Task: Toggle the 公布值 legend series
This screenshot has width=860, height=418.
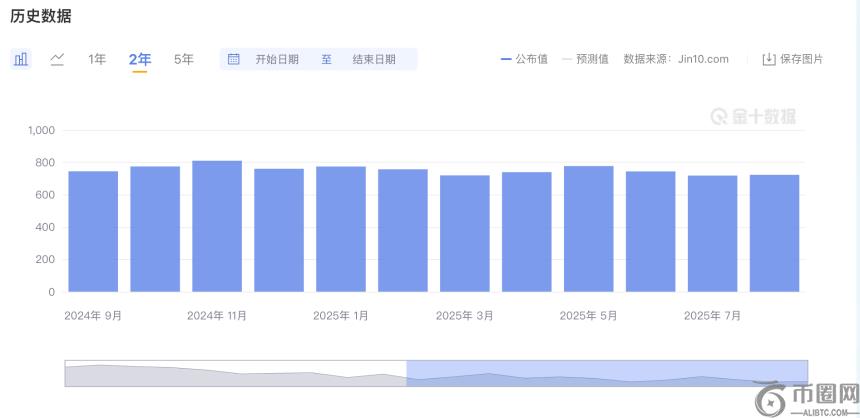Action: pyautogui.click(x=524, y=59)
